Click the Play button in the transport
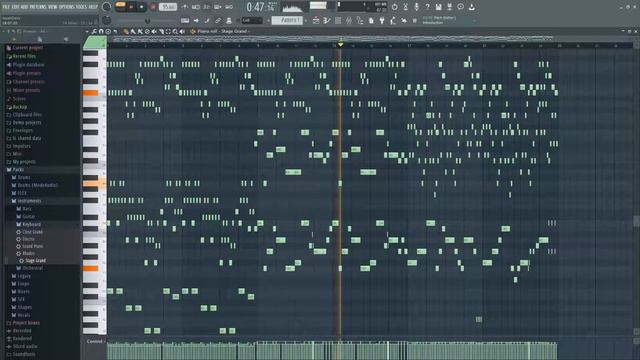Viewport: 640px width, 360px height. point(131,7)
